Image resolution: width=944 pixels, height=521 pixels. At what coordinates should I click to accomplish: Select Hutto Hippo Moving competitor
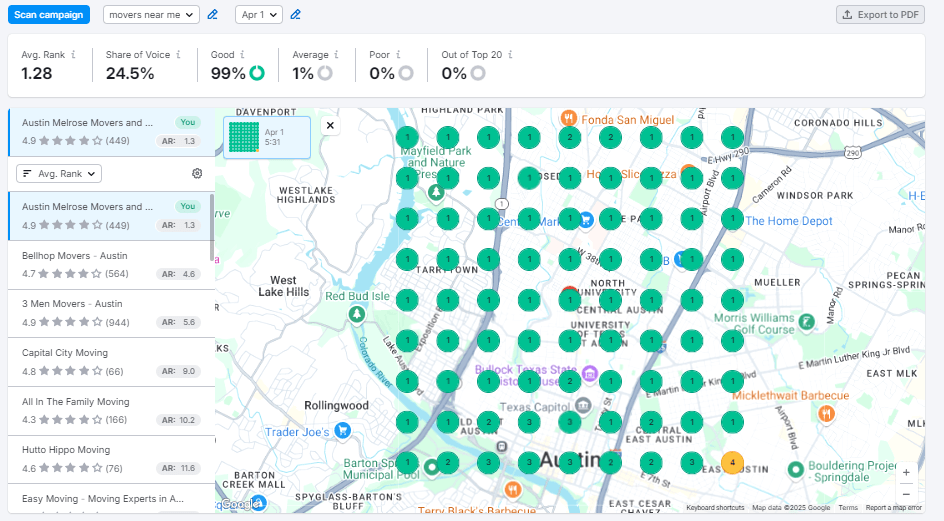click(111, 459)
